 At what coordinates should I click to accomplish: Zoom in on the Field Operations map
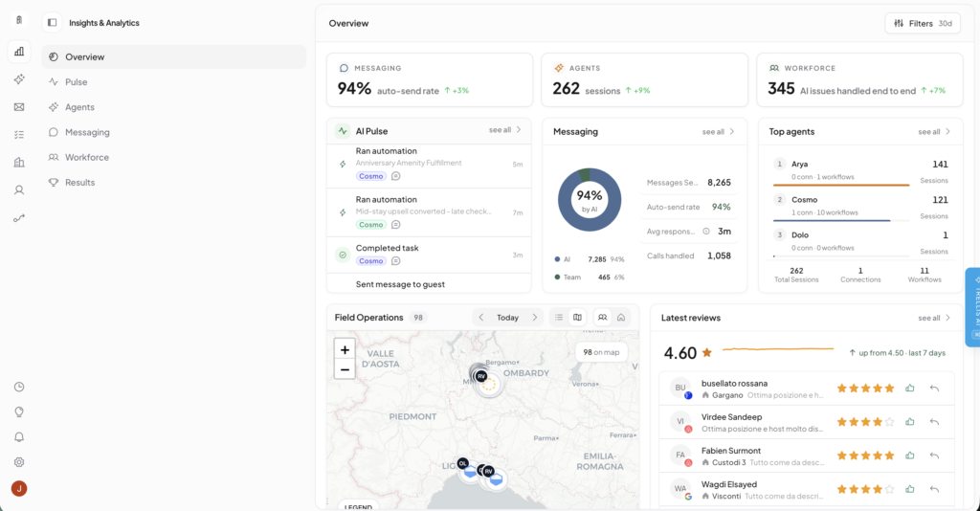click(x=345, y=350)
